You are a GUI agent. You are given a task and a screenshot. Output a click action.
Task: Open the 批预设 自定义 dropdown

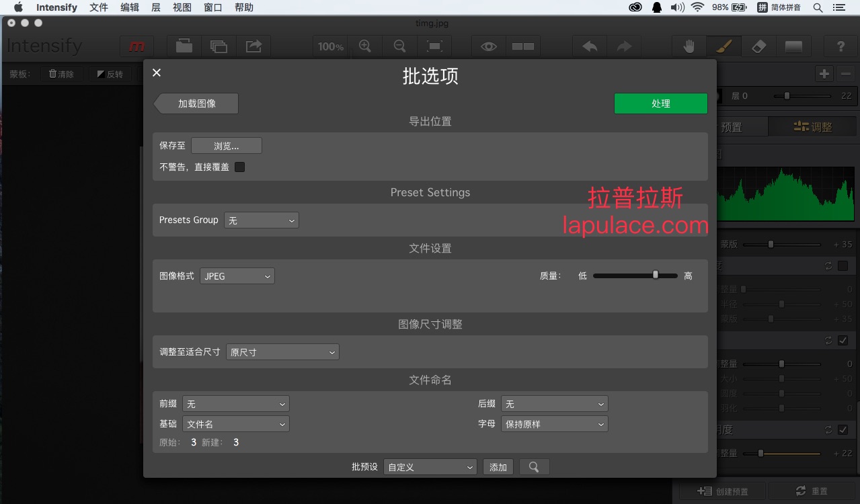pyautogui.click(x=430, y=467)
